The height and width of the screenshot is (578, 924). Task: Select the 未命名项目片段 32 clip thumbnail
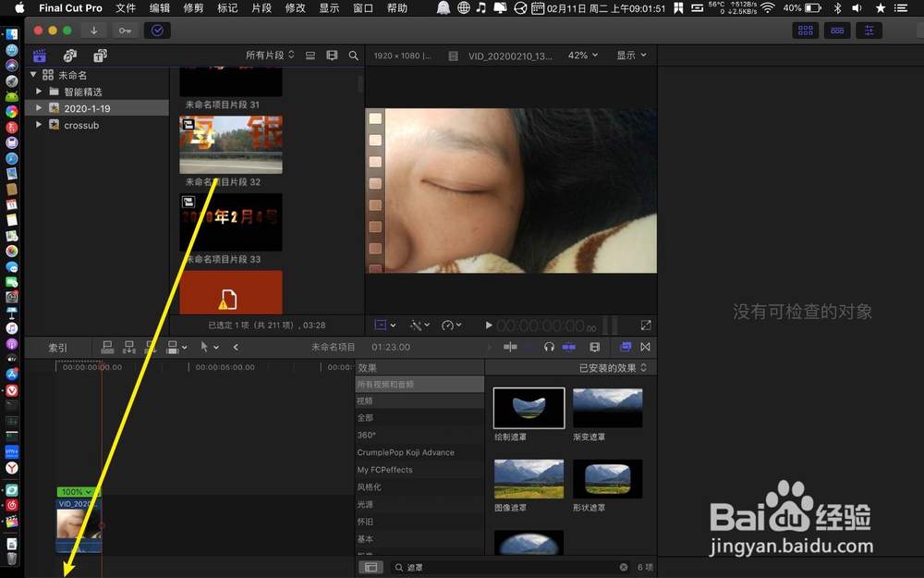pos(230,143)
